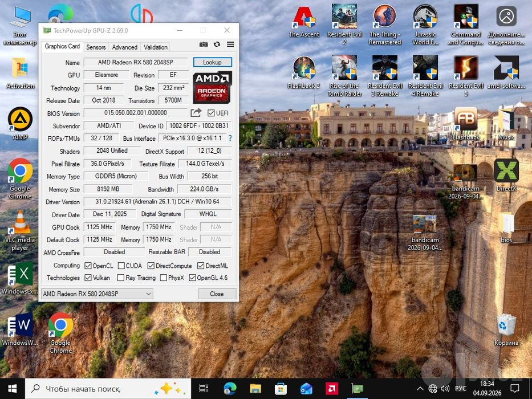The height and width of the screenshot is (399, 532).
Task: Click the BIOS export share icon
Action: 196,113
